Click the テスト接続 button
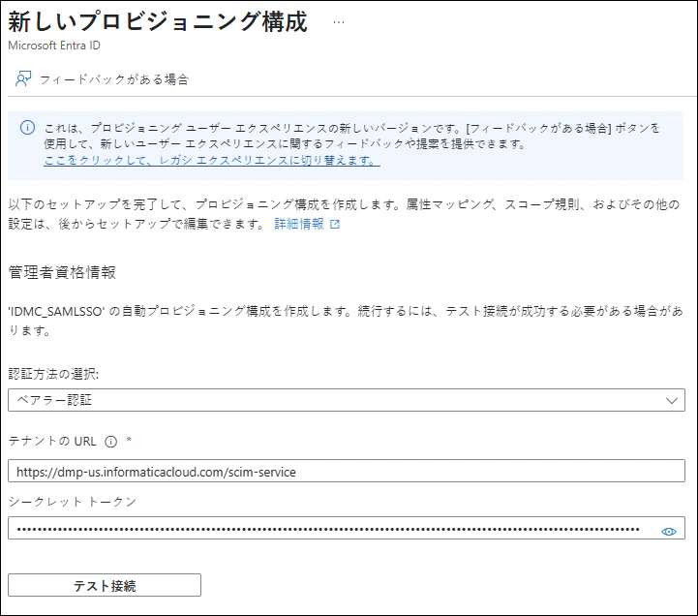 [105, 585]
